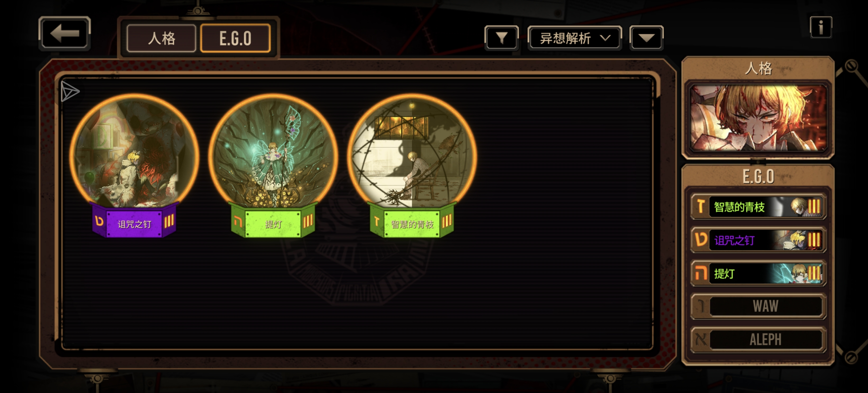Select the E.G.O tab

click(235, 38)
